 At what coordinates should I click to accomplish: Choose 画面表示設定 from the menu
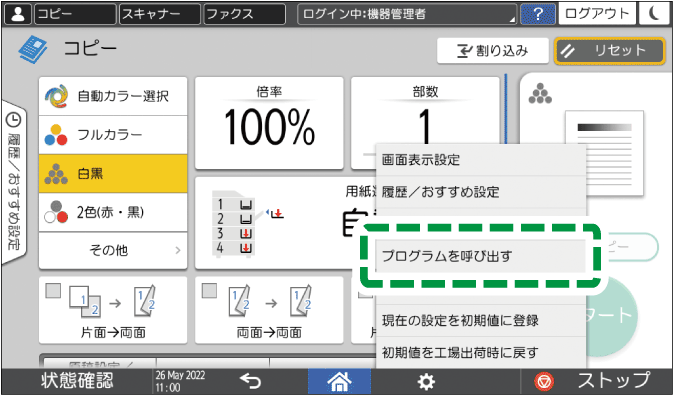(x=481, y=160)
